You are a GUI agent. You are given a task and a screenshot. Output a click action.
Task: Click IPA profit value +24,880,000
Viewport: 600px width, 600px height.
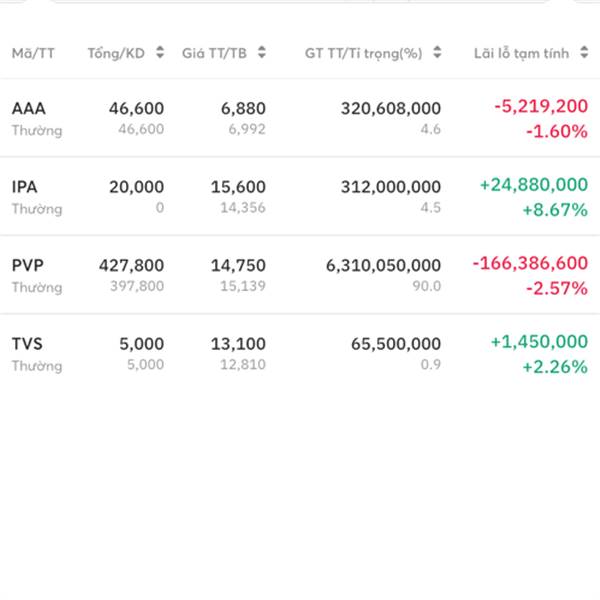pos(533,185)
